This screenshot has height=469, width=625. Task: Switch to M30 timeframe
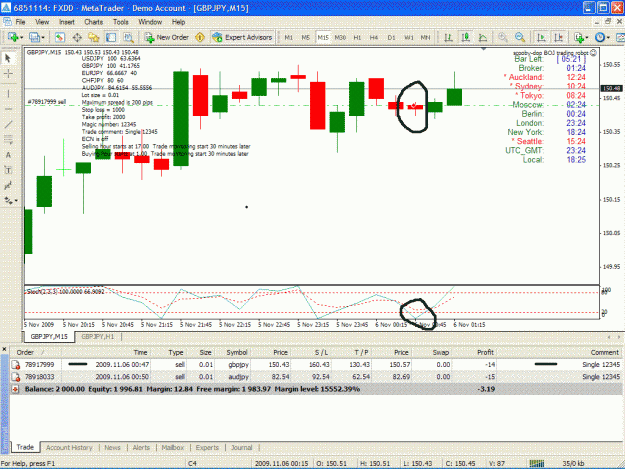(340, 37)
